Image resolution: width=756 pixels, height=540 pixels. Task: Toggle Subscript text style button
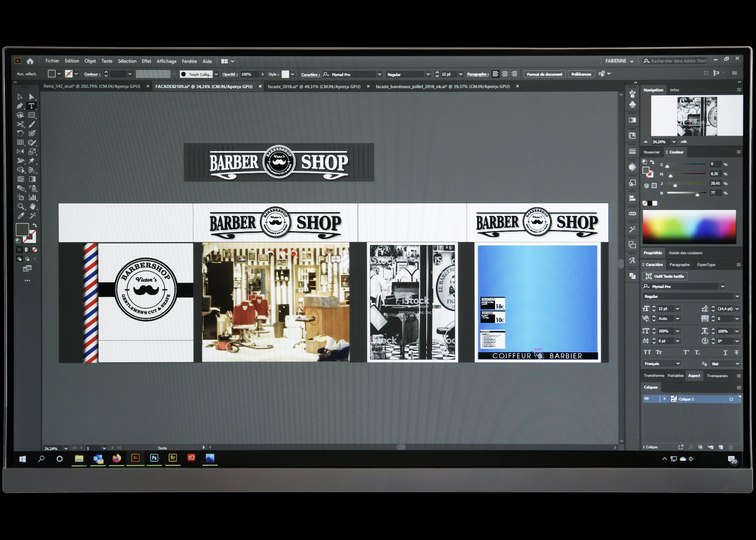click(697, 352)
